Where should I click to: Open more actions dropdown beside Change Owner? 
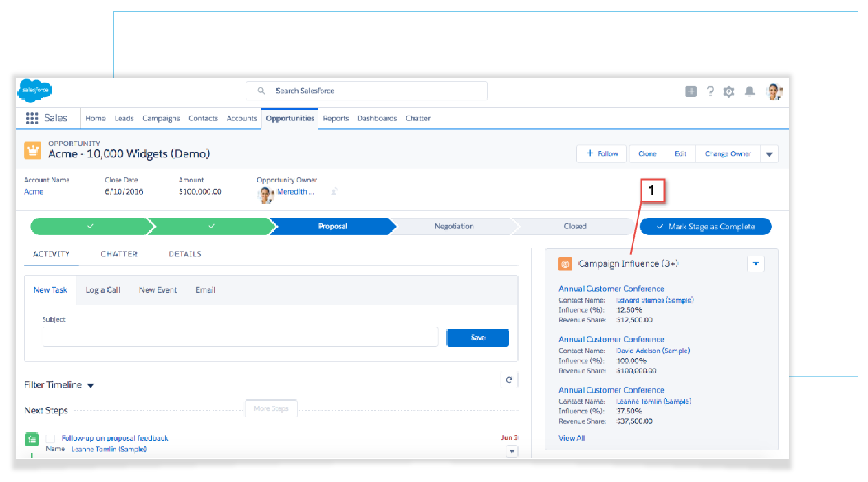770,154
